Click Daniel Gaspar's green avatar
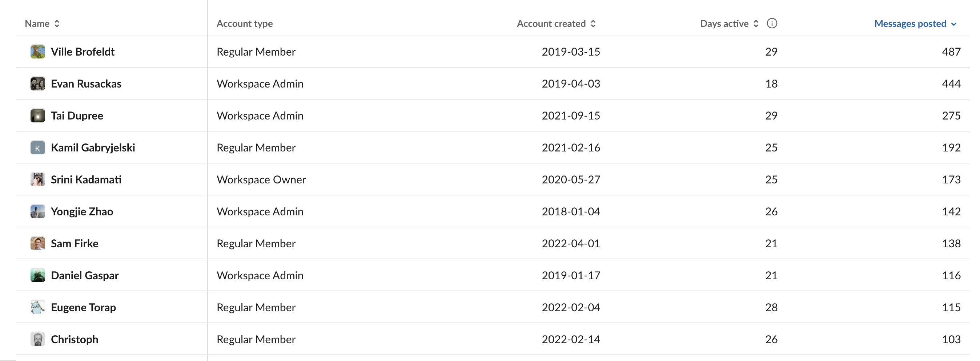Screen dimensions: 980x361 (x=38, y=275)
